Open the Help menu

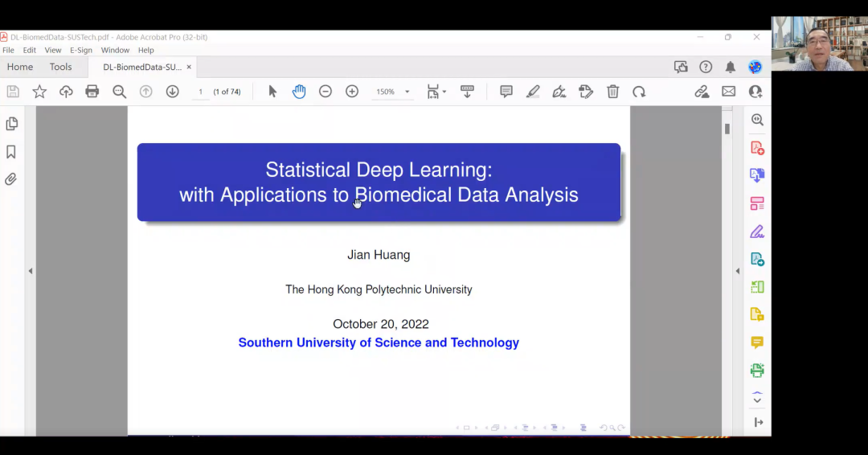146,50
